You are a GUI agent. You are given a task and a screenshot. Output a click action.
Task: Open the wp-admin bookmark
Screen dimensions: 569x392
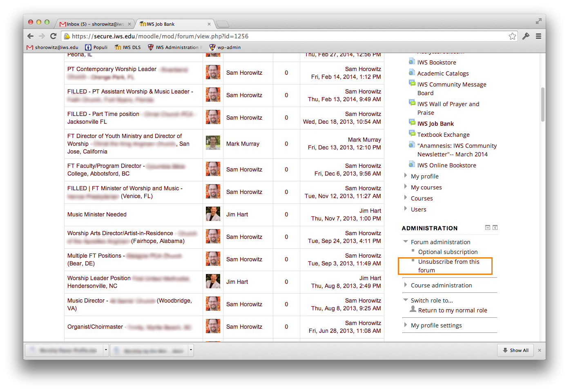click(x=225, y=47)
